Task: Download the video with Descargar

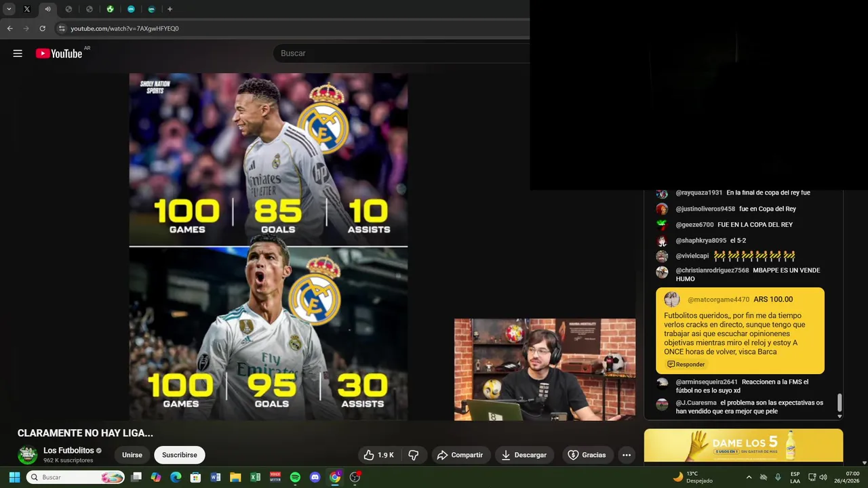Action: 524,455
